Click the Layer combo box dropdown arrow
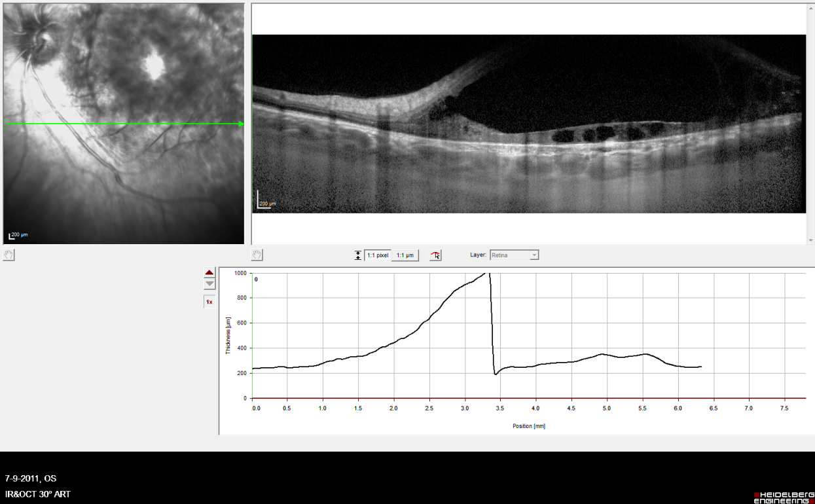The image size is (815, 504). coord(534,255)
